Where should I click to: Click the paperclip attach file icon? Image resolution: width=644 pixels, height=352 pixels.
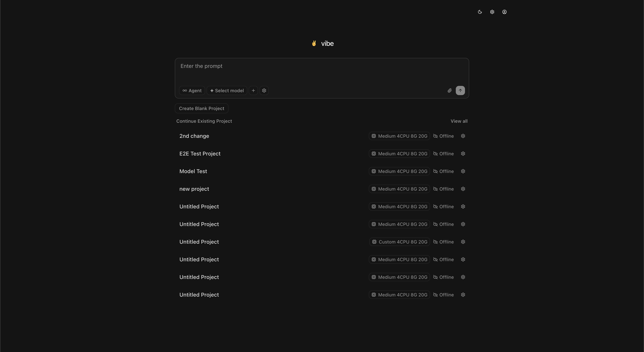449,90
